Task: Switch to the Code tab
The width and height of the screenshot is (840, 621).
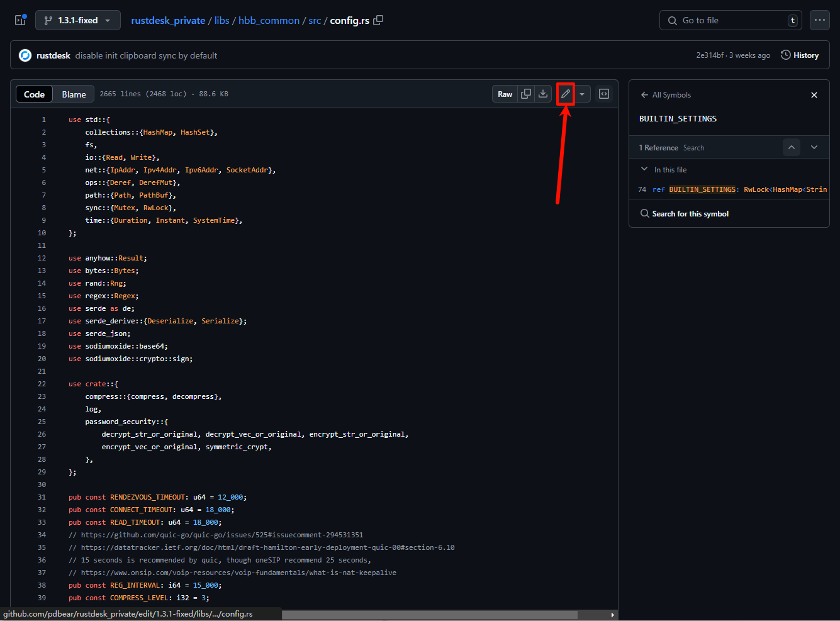Action: (34, 94)
